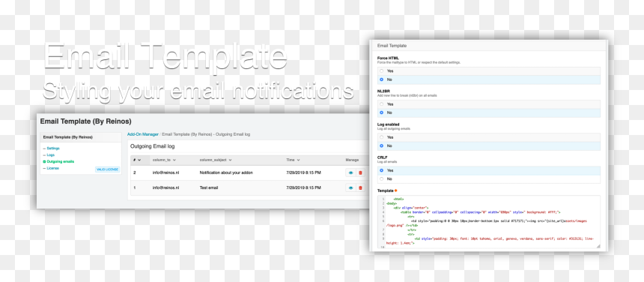
Task: Click the 'Email Template' panel title
Action: [x=392, y=46]
